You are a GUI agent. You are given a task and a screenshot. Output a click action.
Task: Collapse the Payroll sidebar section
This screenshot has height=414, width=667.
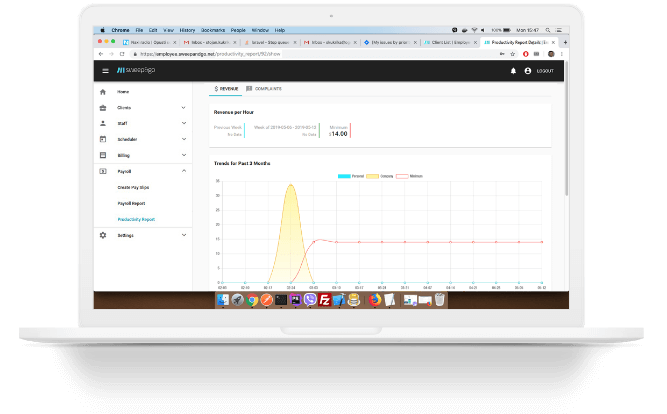183,171
